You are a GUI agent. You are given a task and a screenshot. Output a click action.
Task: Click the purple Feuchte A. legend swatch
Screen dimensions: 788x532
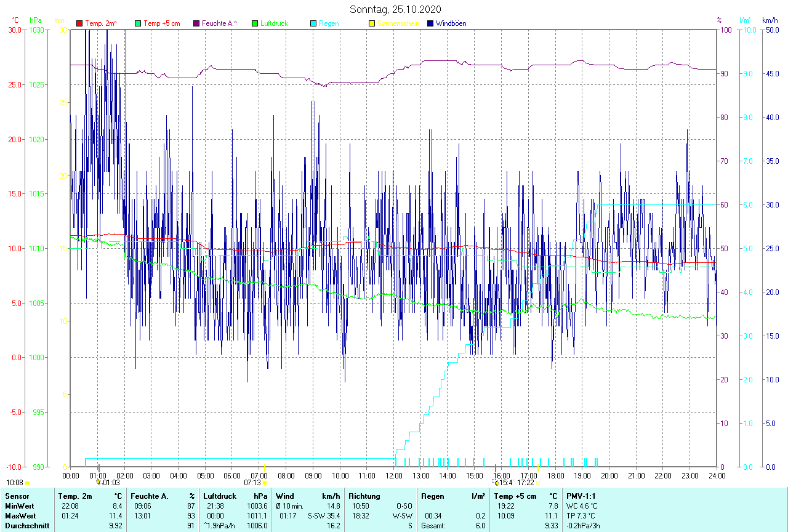click(x=196, y=23)
